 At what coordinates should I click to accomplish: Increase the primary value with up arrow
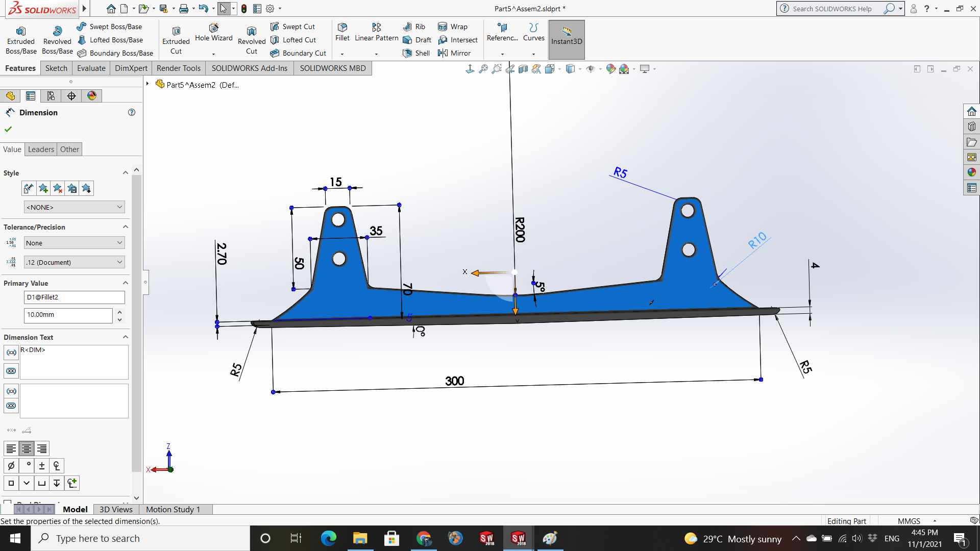tap(119, 312)
